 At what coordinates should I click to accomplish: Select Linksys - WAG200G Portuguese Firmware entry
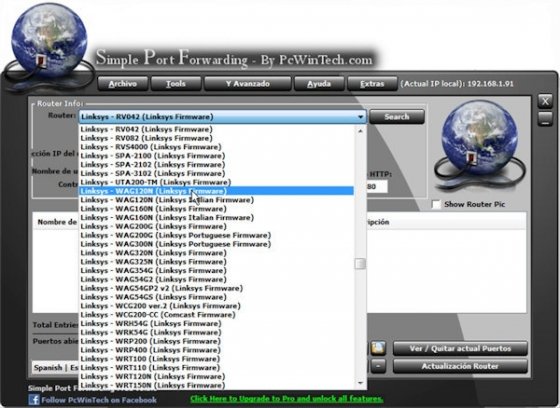click(216, 235)
